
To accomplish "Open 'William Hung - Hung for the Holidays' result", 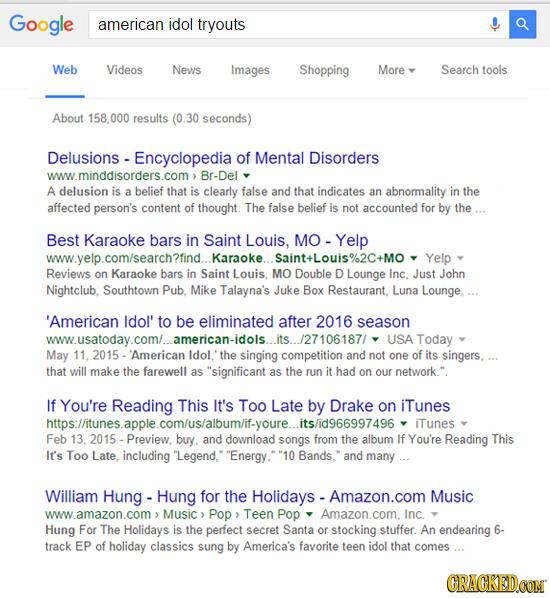I will pos(259,497).
